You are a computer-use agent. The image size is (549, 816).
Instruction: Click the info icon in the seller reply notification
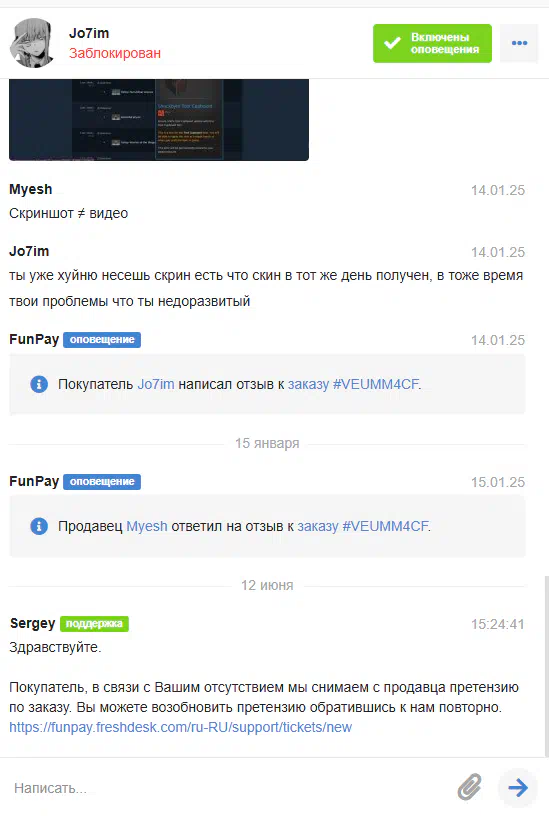point(39,526)
